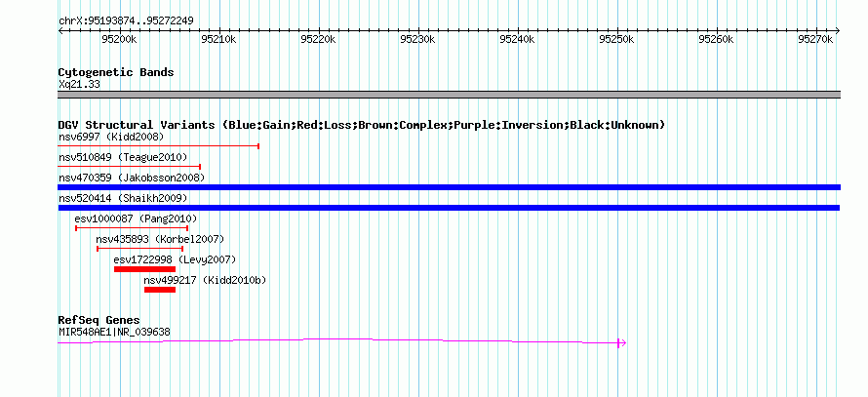This screenshot has width=868, height=397.
Task: Click the magenta MIR548AE1 gene arrowhead
Action: click(622, 342)
